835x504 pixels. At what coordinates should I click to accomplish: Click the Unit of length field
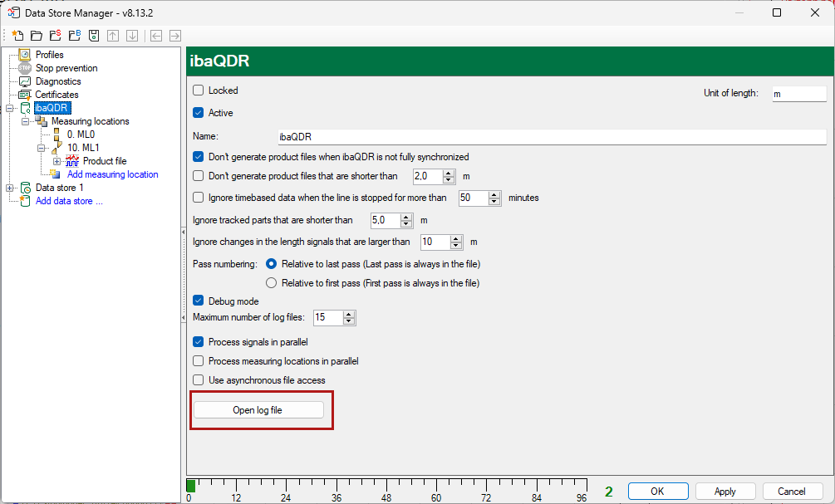799,94
